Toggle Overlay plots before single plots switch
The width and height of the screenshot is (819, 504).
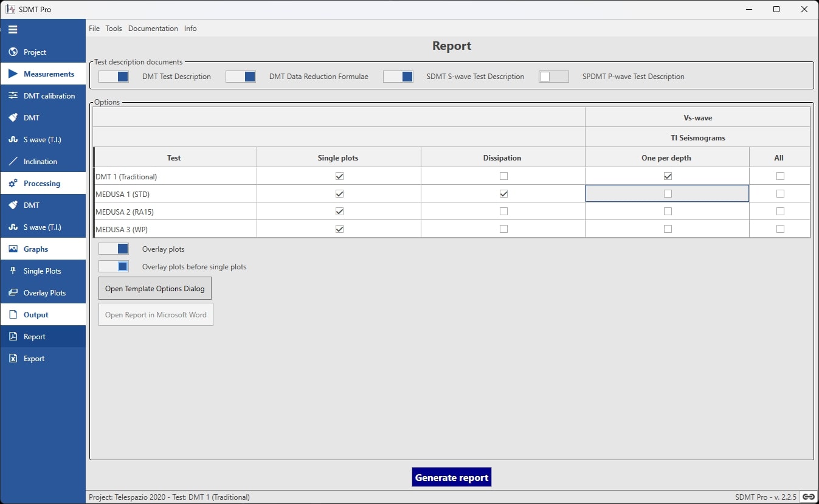pos(114,266)
